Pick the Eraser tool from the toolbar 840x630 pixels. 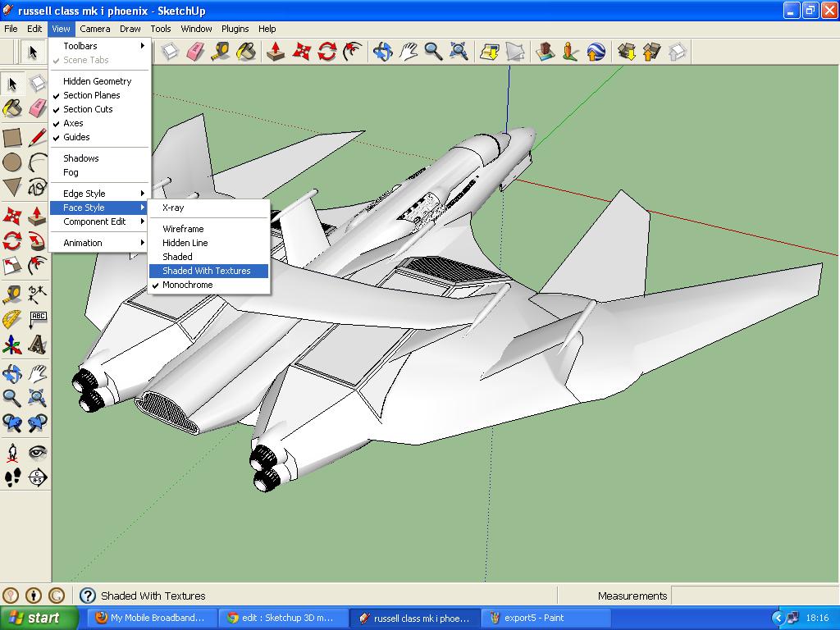pos(37,107)
